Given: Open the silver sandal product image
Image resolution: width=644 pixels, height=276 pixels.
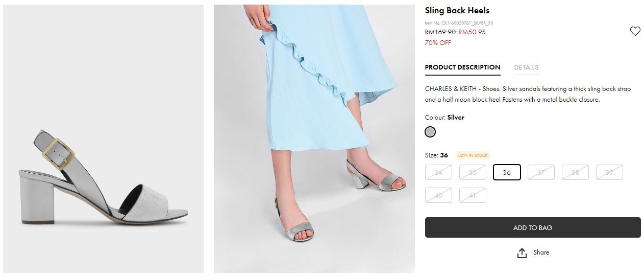Looking at the screenshot, I should (103, 179).
